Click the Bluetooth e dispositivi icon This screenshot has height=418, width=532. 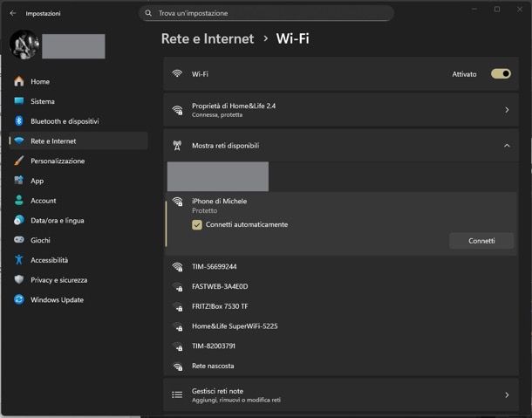18,121
